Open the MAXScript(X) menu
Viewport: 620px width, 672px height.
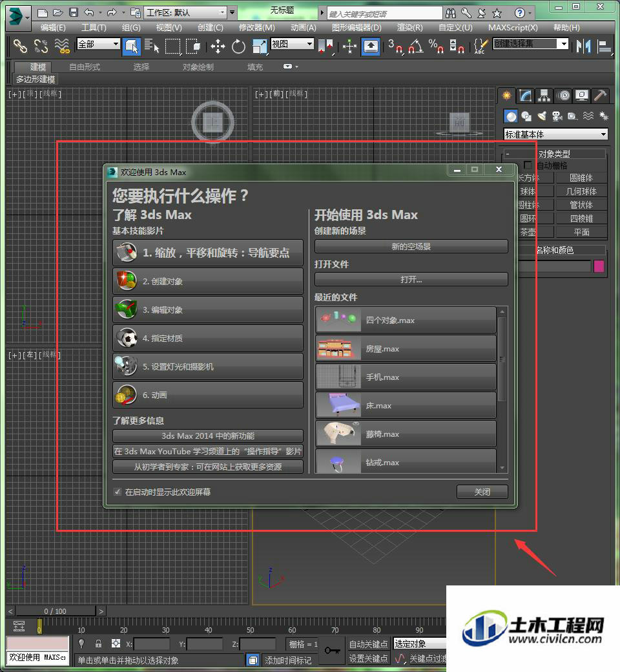pyautogui.click(x=513, y=28)
